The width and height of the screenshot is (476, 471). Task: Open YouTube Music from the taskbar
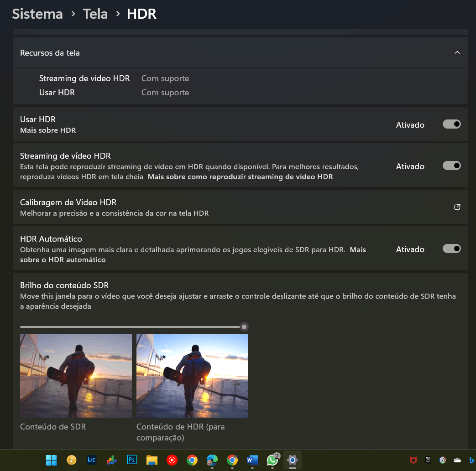pyautogui.click(x=172, y=460)
